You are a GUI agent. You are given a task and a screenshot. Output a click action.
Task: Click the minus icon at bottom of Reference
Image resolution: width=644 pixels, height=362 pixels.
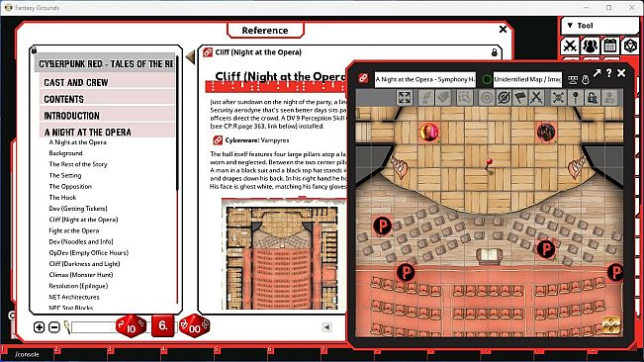54,327
